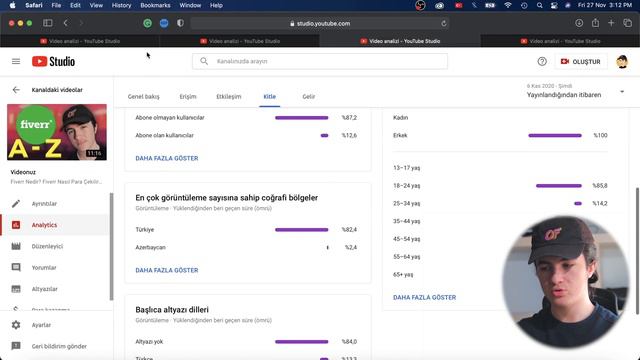Click the OLUŞTUR create button
The height and width of the screenshot is (360, 640).
581,62
